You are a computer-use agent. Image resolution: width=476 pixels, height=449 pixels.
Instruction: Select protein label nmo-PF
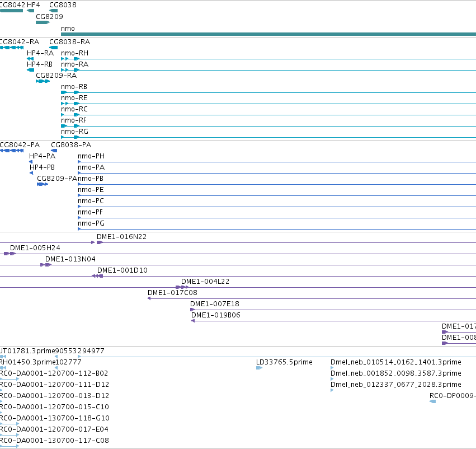pos(90,212)
